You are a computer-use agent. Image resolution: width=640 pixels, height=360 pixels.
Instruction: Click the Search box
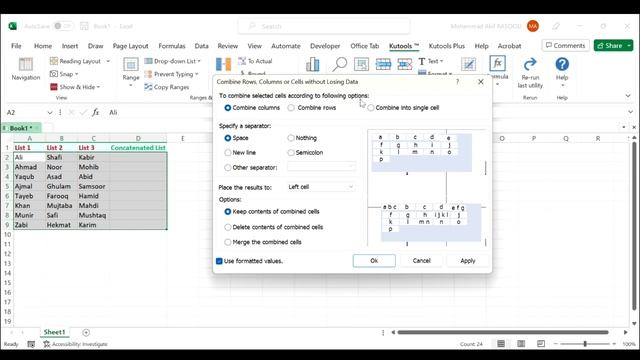point(324,26)
